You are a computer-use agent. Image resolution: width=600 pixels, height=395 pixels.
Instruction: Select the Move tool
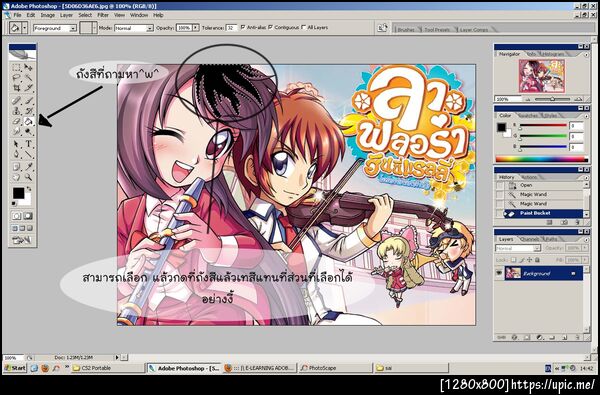28,68
